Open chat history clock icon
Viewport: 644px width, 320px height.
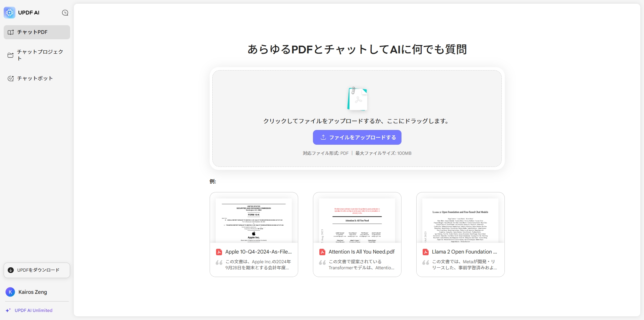pyautogui.click(x=65, y=13)
